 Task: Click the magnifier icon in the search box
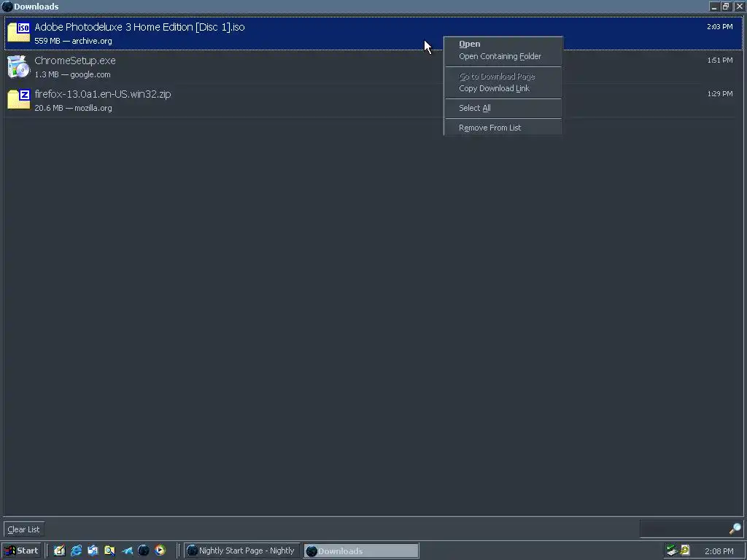click(x=735, y=529)
